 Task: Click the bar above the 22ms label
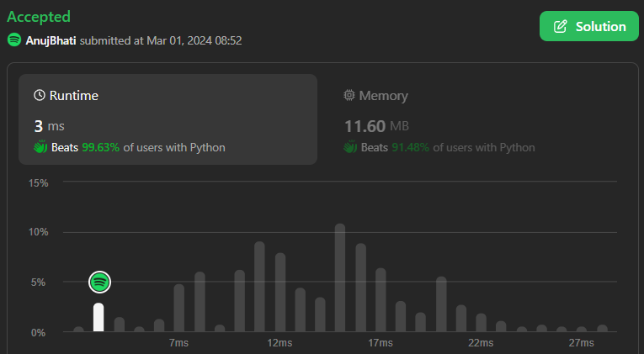481,323
